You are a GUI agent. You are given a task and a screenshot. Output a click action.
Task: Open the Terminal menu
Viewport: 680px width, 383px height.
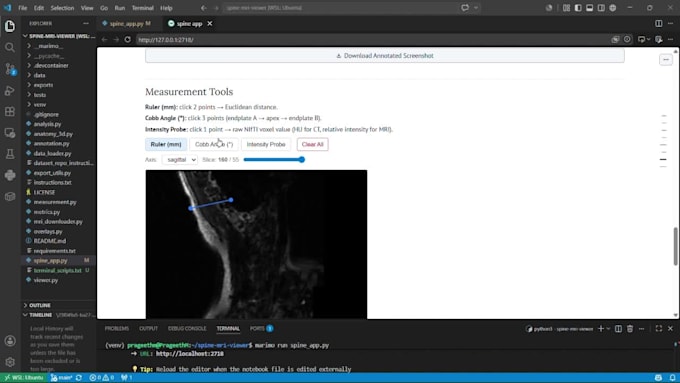pyautogui.click(x=142, y=8)
